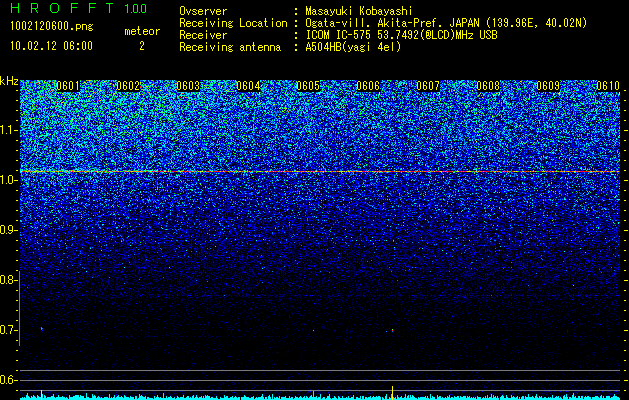The width and height of the screenshot is (629, 400).
Task: Click the 0602 time marker
Action: click(128, 86)
